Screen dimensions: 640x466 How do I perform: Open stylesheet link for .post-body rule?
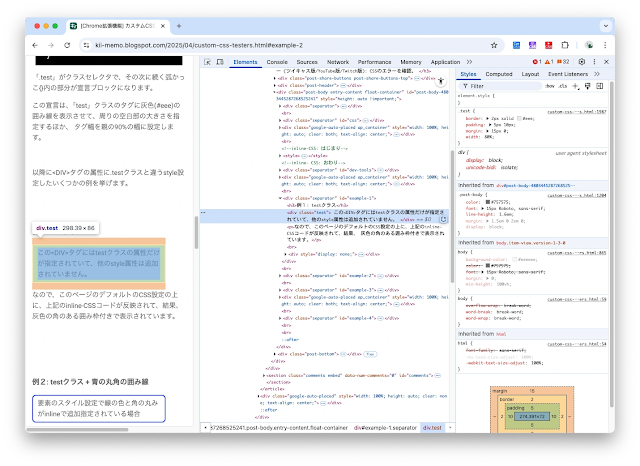[577, 196]
